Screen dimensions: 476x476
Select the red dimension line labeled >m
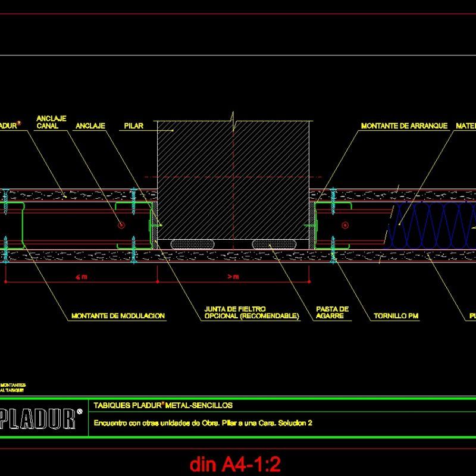(x=233, y=277)
